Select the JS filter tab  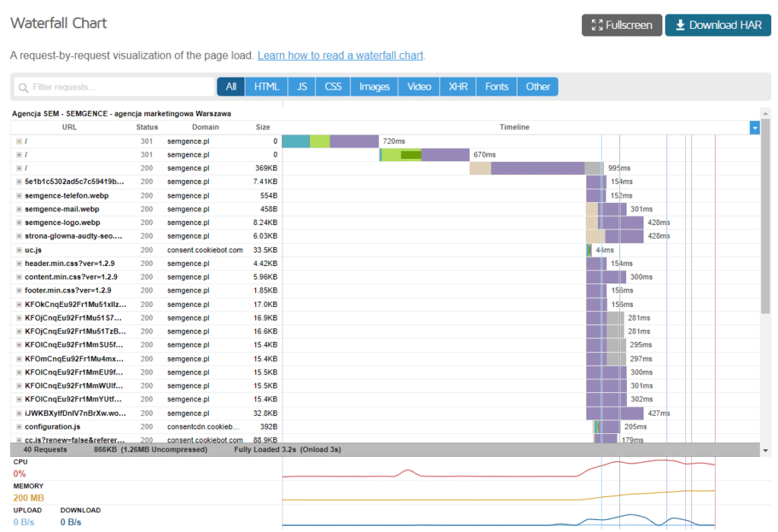tap(301, 86)
